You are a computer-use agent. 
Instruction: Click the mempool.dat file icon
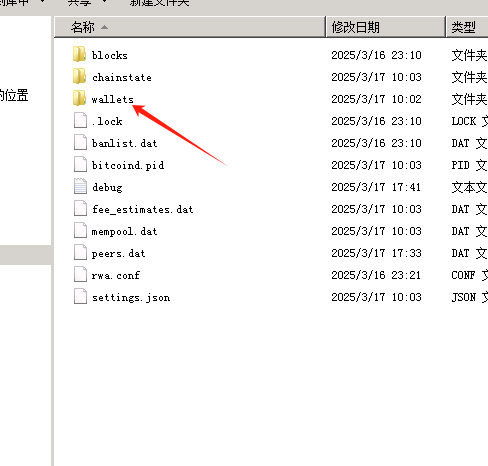80,230
